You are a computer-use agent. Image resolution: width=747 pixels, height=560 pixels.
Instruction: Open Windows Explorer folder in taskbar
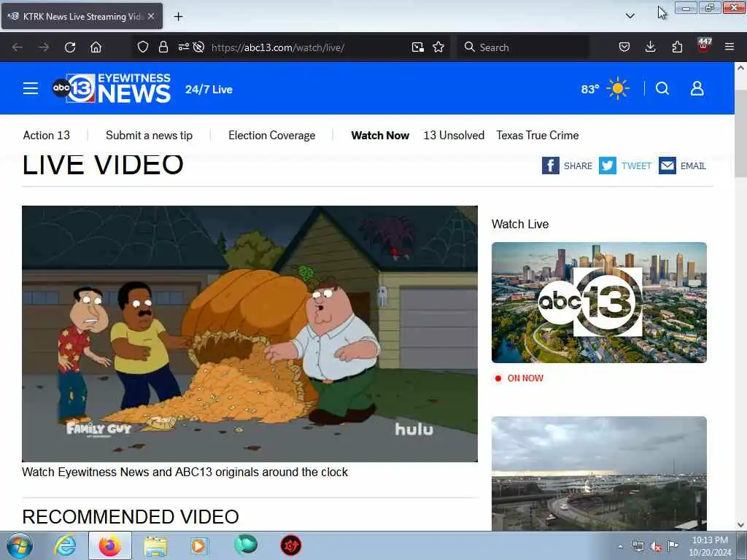coord(155,545)
